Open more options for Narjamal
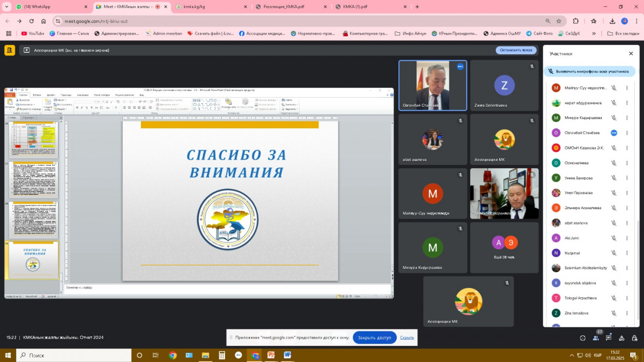This screenshot has width=644, height=362. (627, 253)
